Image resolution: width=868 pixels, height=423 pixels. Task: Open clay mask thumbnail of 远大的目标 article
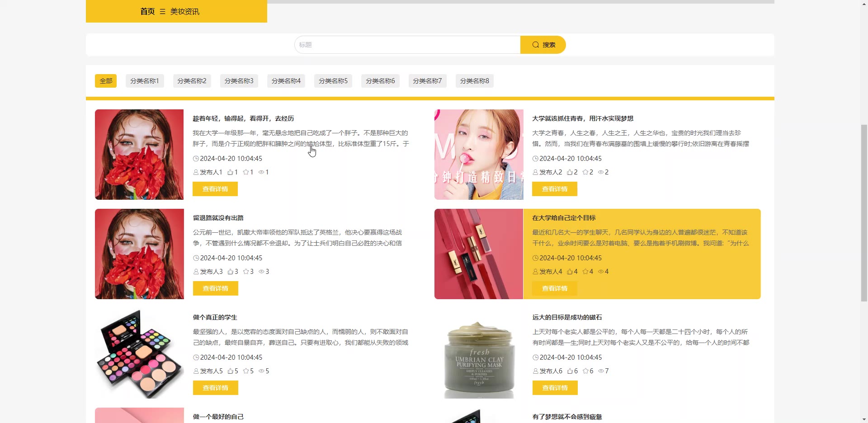tap(479, 353)
